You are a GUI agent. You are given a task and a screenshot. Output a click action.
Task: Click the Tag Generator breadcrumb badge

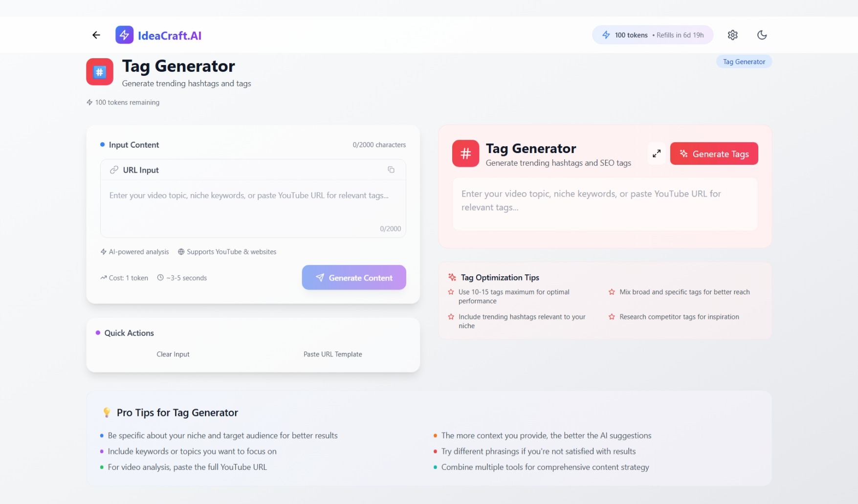(x=744, y=62)
